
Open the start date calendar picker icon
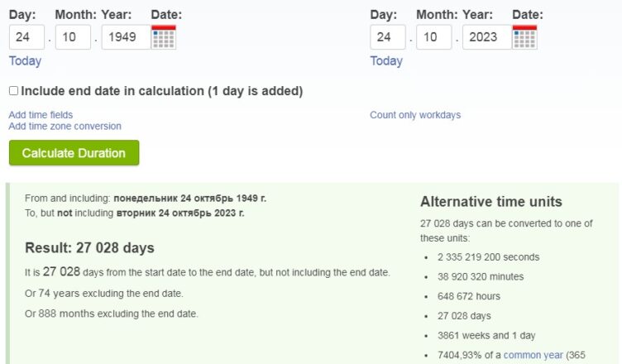click(164, 37)
